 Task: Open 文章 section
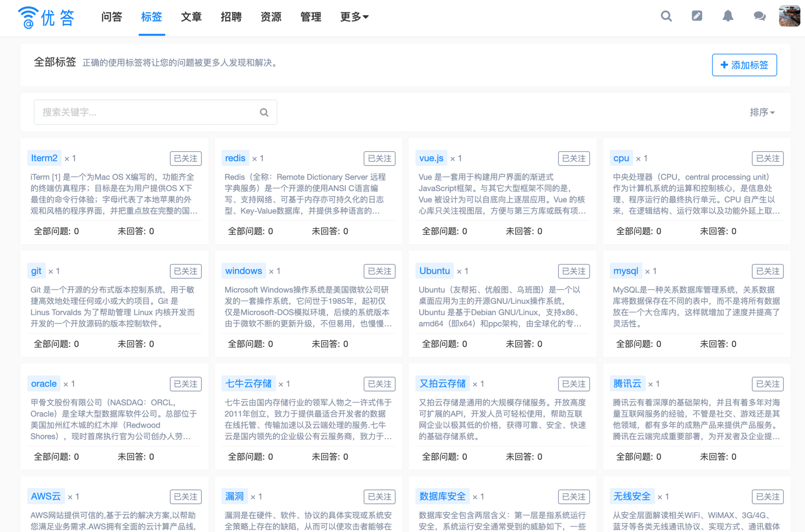click(x=191, y=17)
